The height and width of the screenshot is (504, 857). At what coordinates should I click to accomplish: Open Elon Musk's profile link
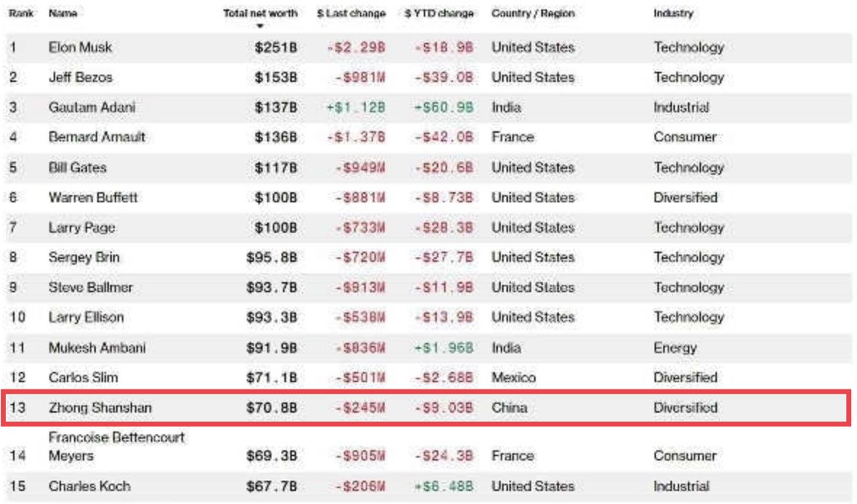(81, 48)
